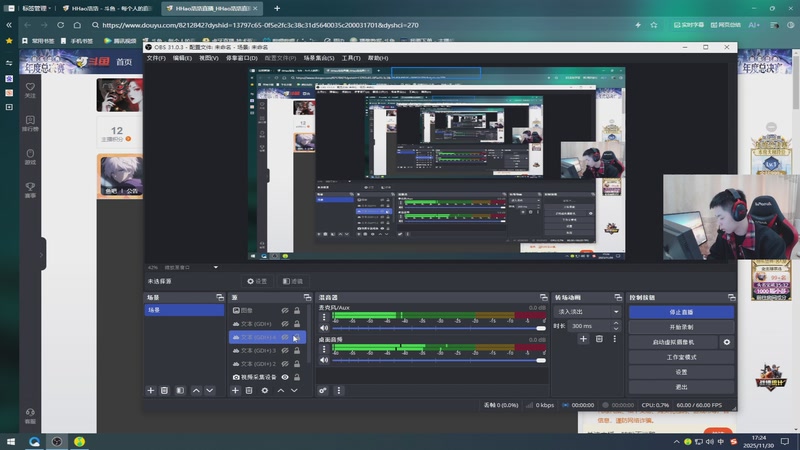Expand the Douyu left sidebar handle arrow

[x=41, y=255]
